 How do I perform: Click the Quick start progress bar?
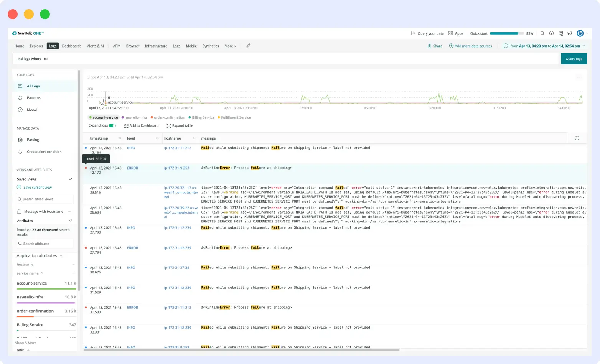click(506, 33)
